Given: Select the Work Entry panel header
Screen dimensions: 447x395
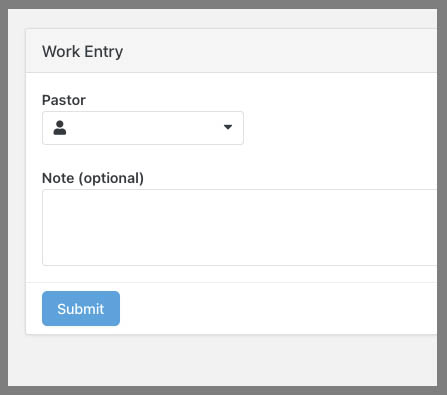Looking at the screenshot, I should point(231,51).
